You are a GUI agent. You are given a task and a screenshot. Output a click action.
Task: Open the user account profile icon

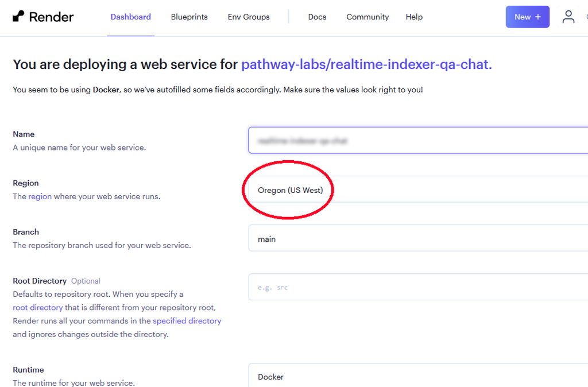(x=568, y=17)
